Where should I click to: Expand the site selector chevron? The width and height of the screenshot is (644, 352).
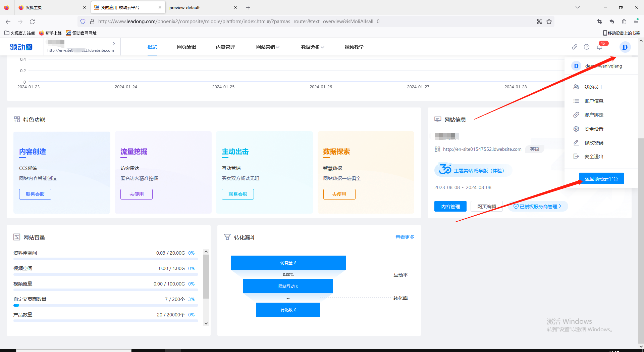click(x=114, y=44)
